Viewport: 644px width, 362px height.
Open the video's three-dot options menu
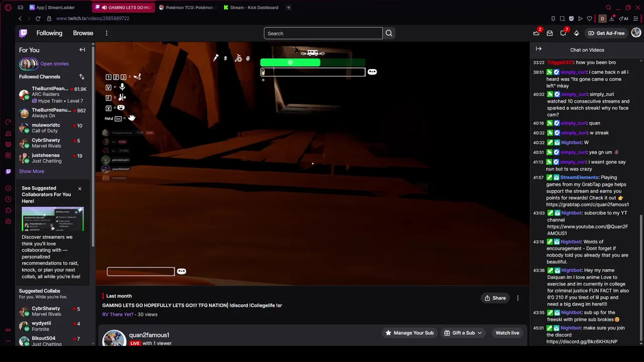[x=518, y=298]
